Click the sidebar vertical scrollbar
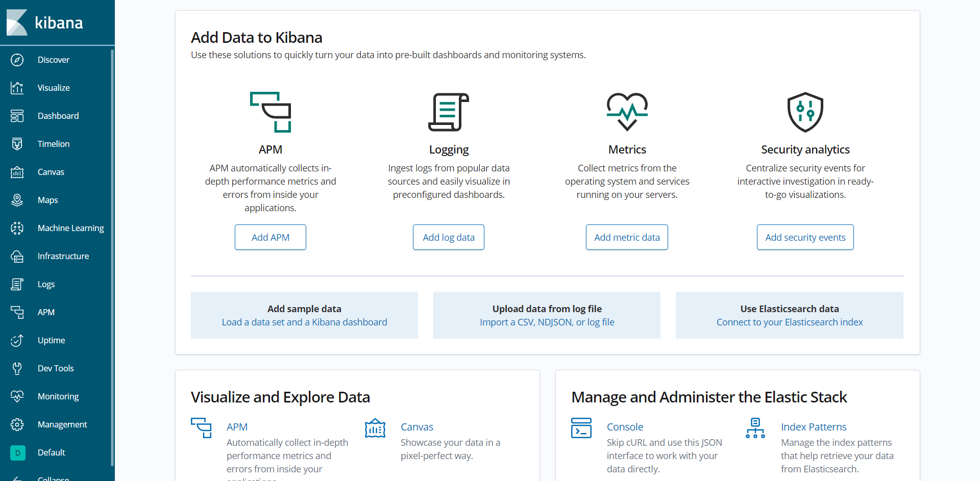 pyautogui.click(x=112, y=257)
